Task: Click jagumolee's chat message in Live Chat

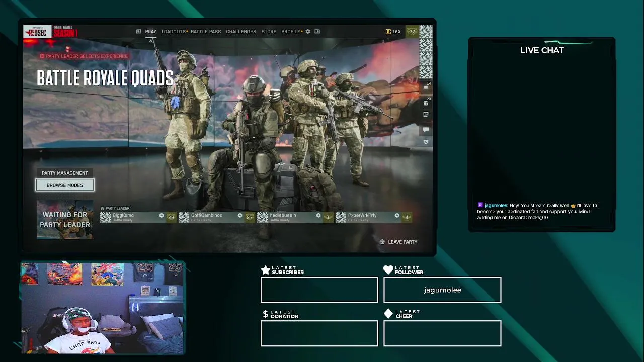Action: [x=537, y=212]
